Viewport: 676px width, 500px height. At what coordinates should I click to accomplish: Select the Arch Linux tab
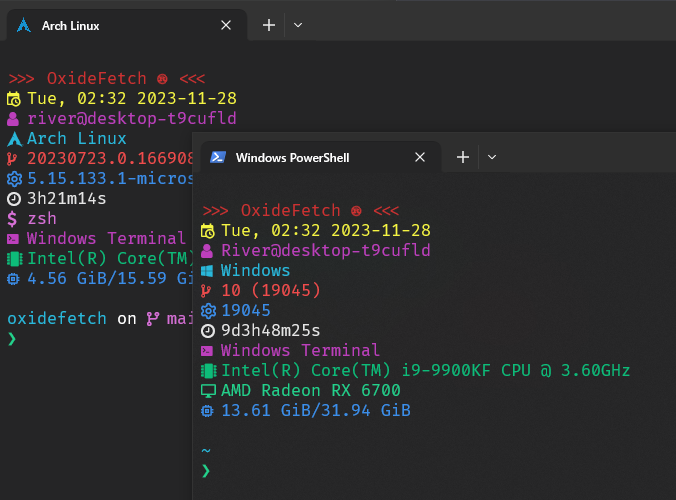coord(126,25)
